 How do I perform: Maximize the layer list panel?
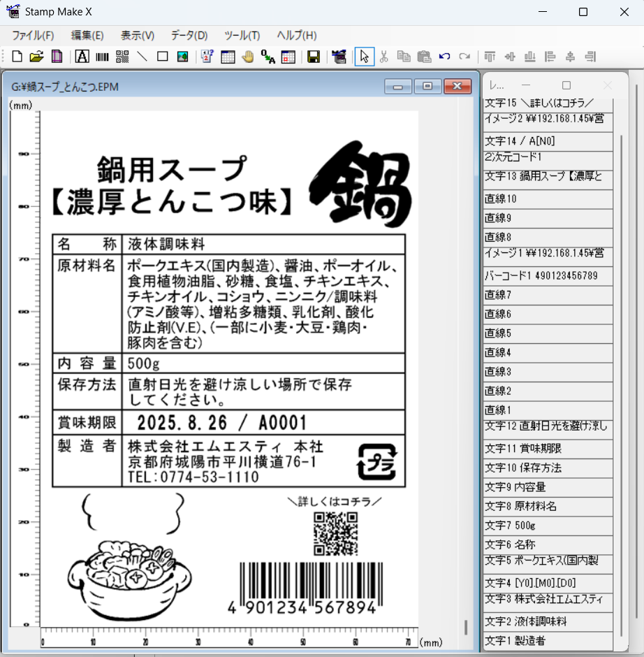point(566,85)
